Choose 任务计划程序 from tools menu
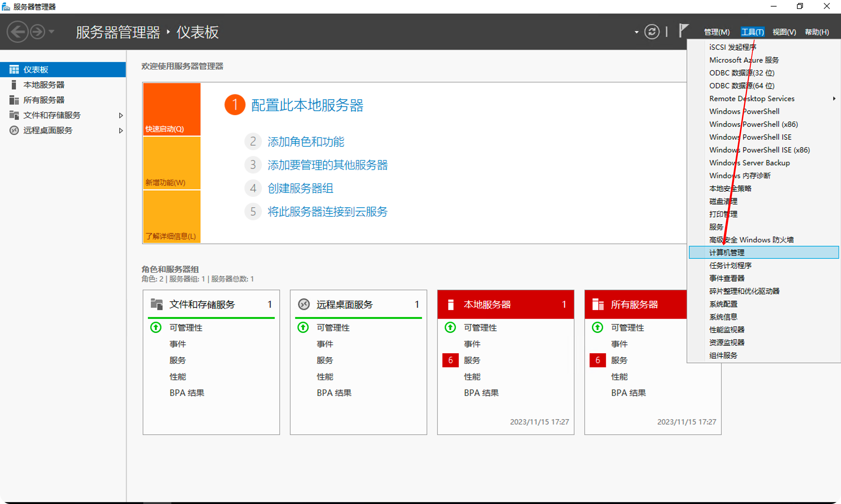 pyautogui.click(x=764, y=265)
